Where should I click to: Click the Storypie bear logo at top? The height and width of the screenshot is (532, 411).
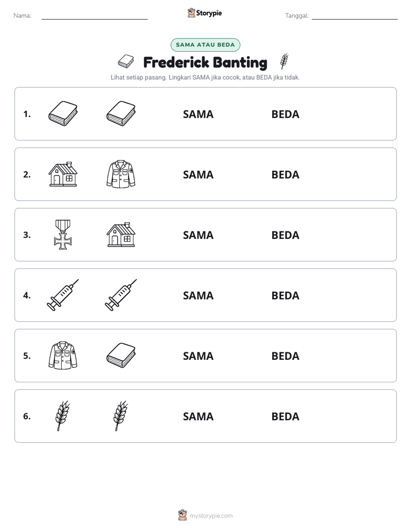pyautogui.click(x=191, y=13)
